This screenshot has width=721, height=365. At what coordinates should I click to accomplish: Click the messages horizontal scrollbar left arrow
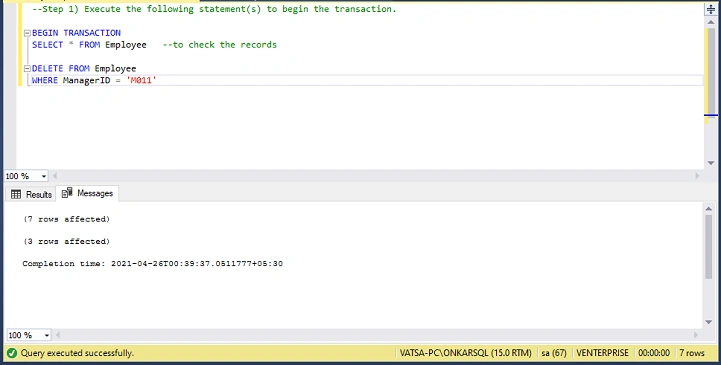coord(58,335)
